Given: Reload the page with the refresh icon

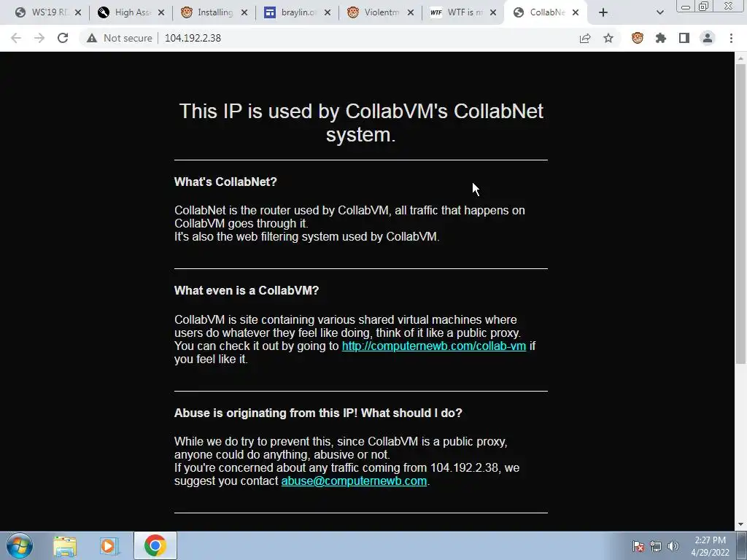Looking at the screenshot, I should pyautogui.click(x=63, y=38).
